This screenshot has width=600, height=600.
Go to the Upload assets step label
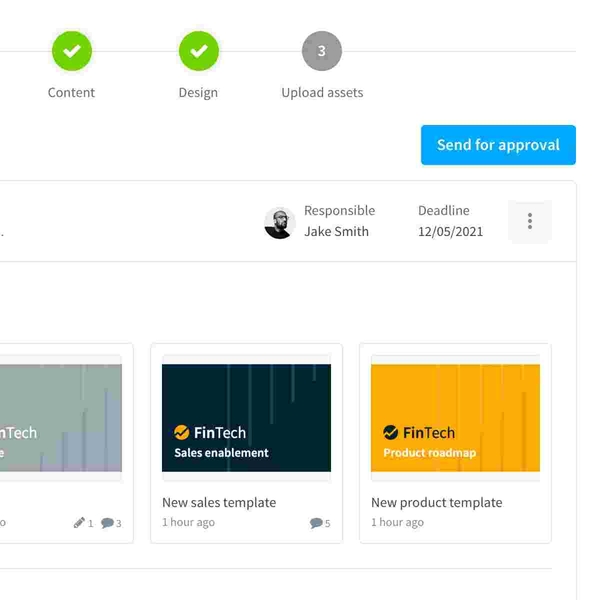pyautogui.click(x=322, y=93)
